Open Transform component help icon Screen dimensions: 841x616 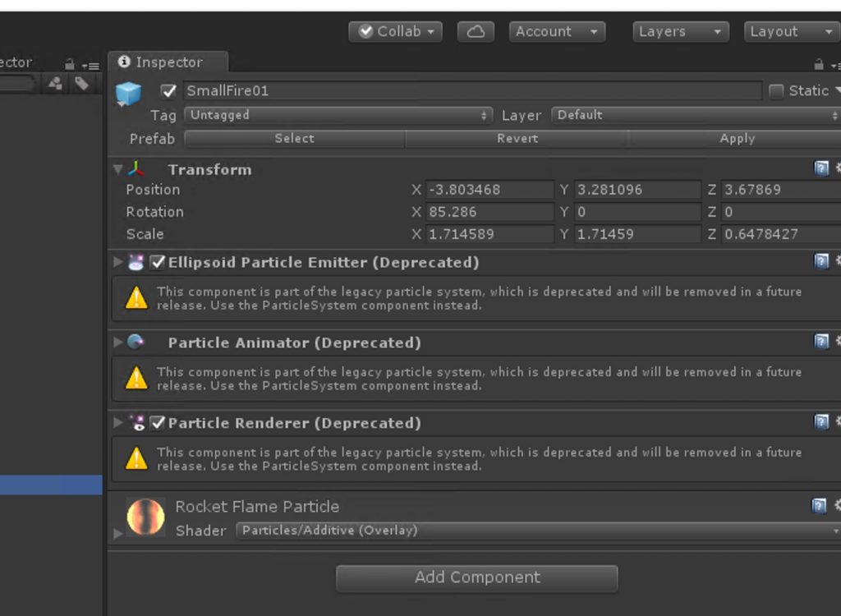(x=820, y=168)
